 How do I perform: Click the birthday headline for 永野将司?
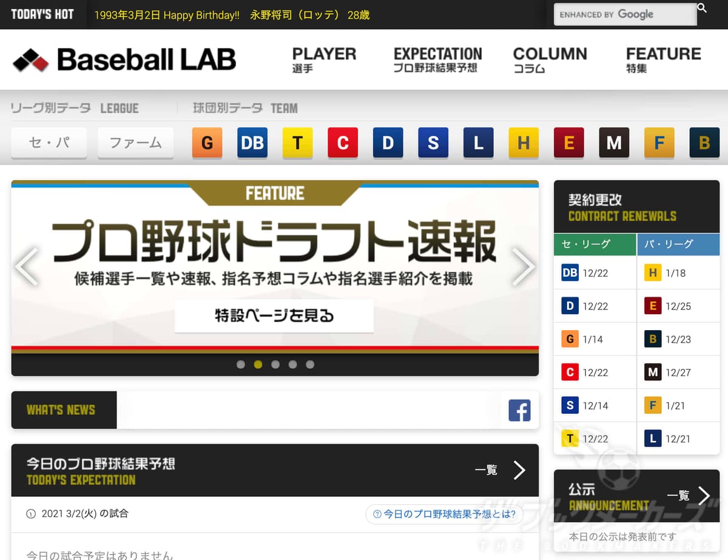(x=232, y=15)
